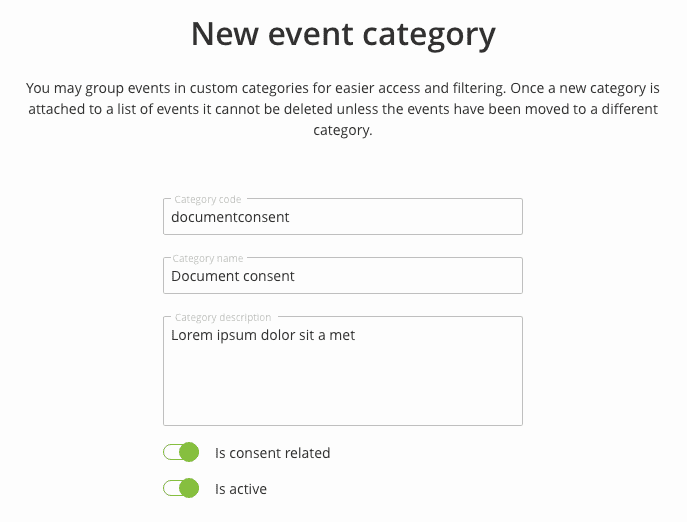Click the explanatory paragraph about custom categories
Viewport: 687px width, 522px height.
click(343, 109)
